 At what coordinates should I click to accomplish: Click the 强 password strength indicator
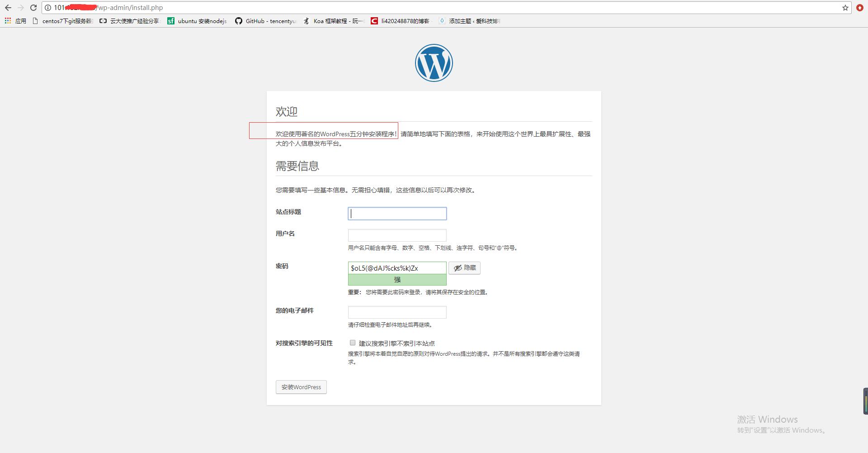pos(397,280)
